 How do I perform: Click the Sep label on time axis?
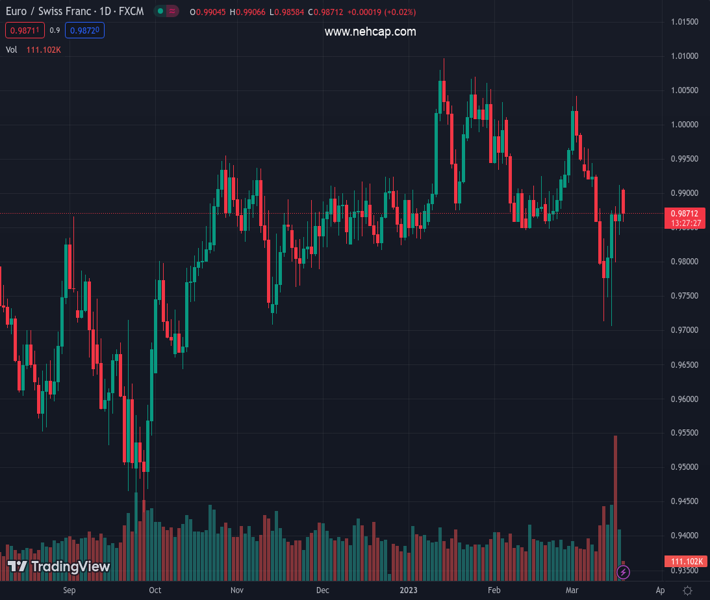69,591
